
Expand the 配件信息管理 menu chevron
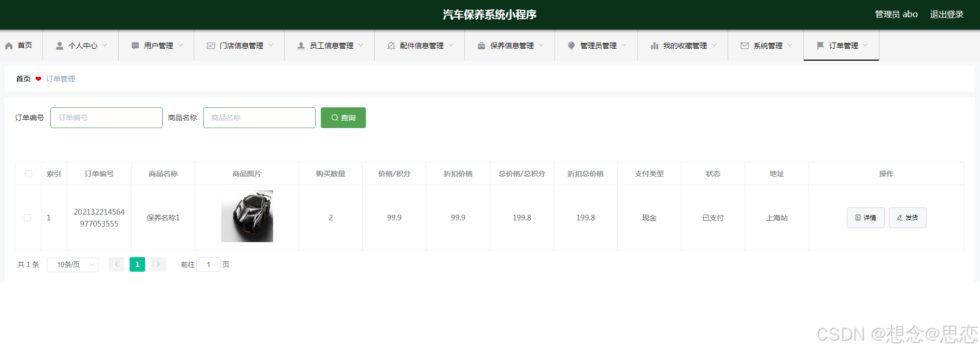click(x=451, y=45)
